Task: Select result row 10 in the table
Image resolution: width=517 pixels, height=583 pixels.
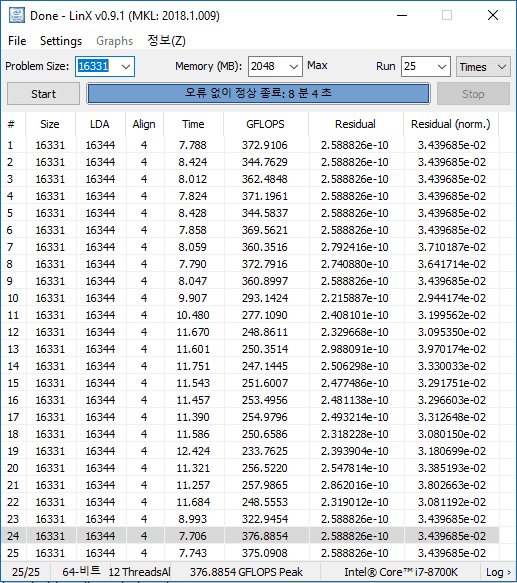Action: (250, 298)
